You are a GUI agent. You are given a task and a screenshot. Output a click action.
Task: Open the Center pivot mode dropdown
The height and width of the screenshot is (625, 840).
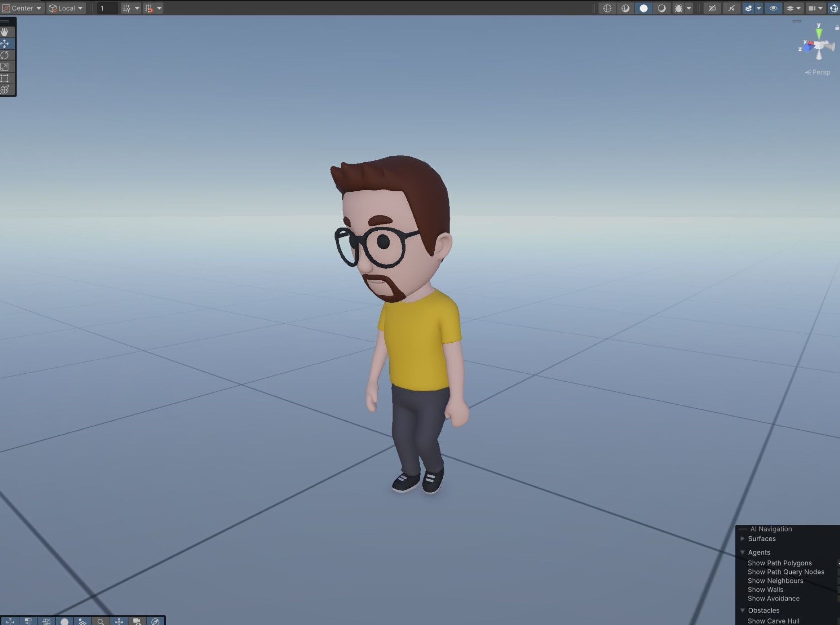point(22,8)
